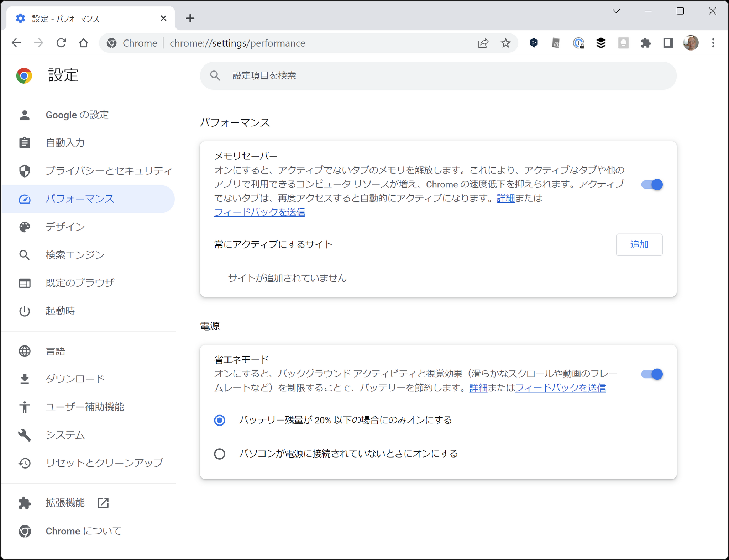Open the side panel icon
The width and height of the screenshot is (729, 560).
pos(668,43)
